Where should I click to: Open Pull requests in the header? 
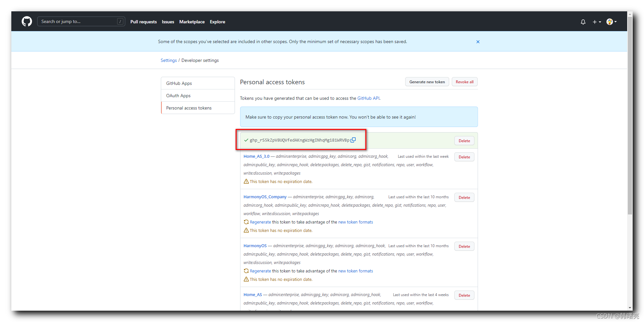(x=143, y=22)
